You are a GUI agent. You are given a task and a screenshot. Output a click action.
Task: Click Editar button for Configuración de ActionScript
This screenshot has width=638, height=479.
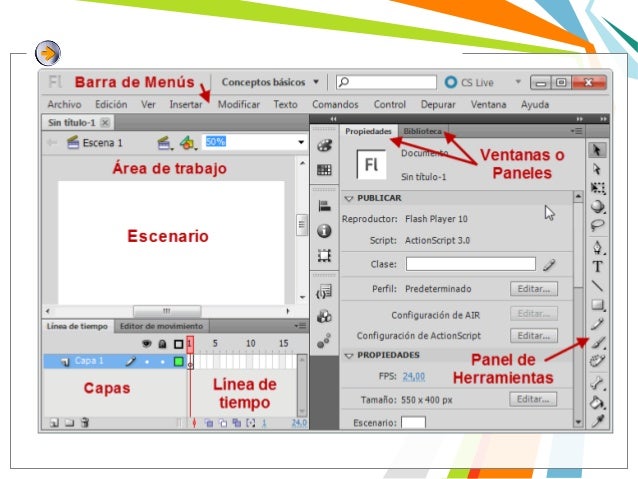tap(534, 336)
